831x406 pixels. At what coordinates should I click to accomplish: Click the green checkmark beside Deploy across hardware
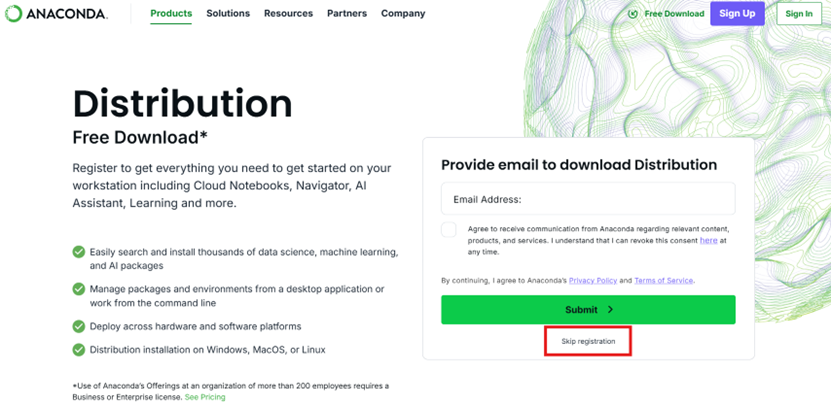tap(79, 326)
